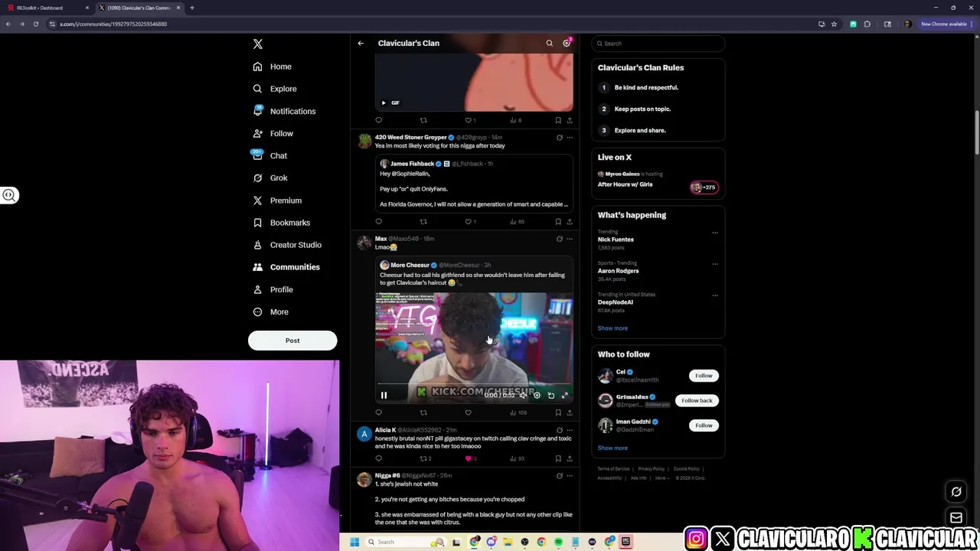Follow Iman Gadzhi
The image size is (980, 551).
(x=704, y=425)
